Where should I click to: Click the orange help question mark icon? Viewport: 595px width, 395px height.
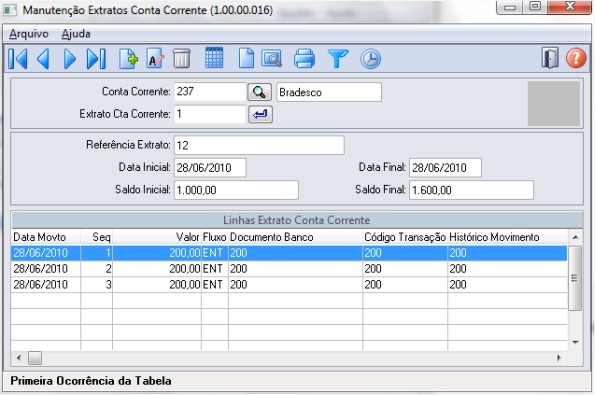[x=576, y=58]
